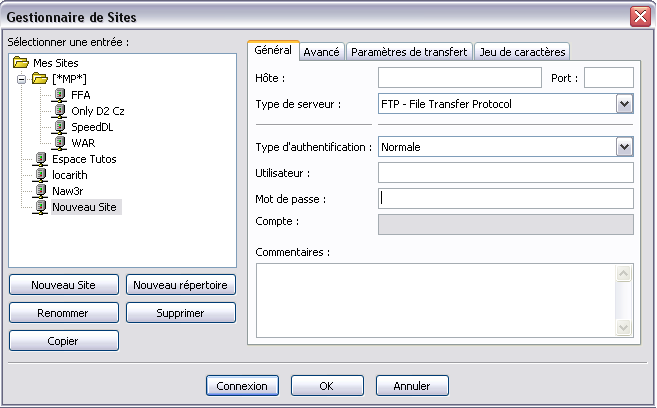Click the FFA server icon

59,95
